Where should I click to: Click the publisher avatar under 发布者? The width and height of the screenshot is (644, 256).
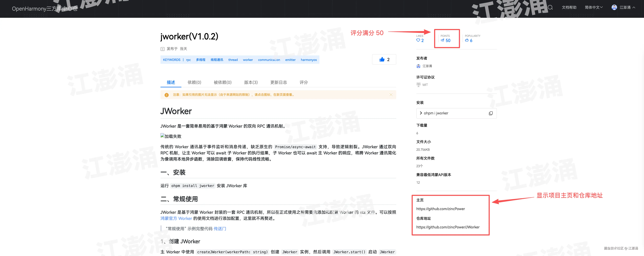coord(418,66)
